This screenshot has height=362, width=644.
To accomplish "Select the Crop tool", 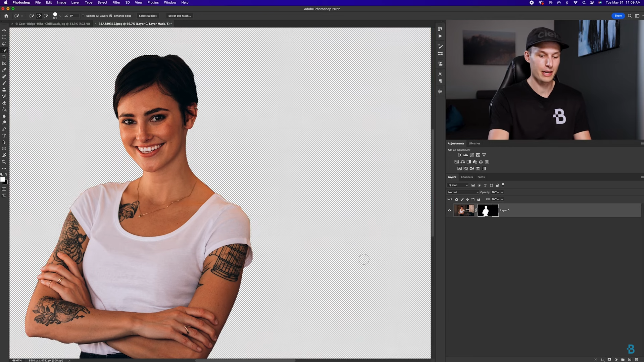I will (x=4, y=57).
